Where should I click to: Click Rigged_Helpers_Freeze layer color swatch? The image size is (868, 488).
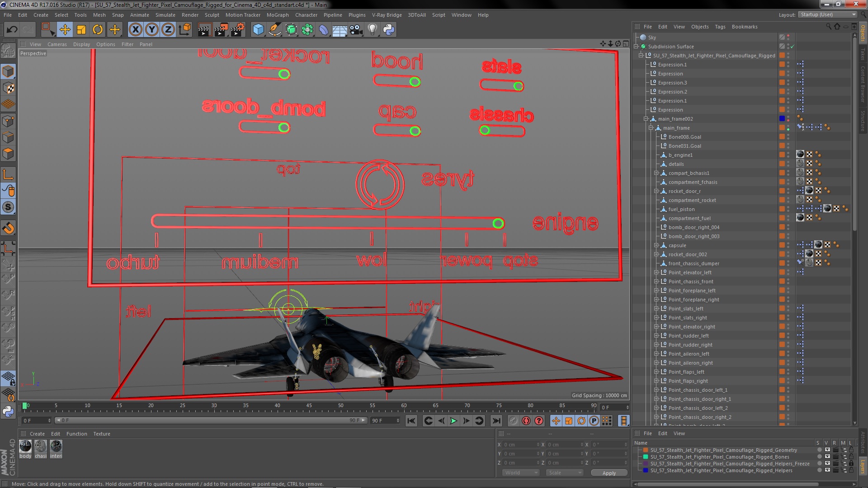point(646,464)
